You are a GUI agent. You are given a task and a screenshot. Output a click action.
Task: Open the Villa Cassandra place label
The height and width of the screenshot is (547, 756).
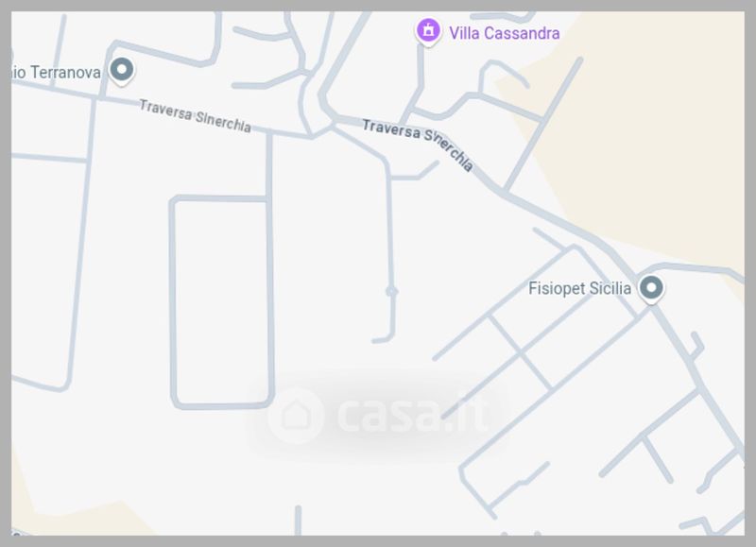coord(505,33)
